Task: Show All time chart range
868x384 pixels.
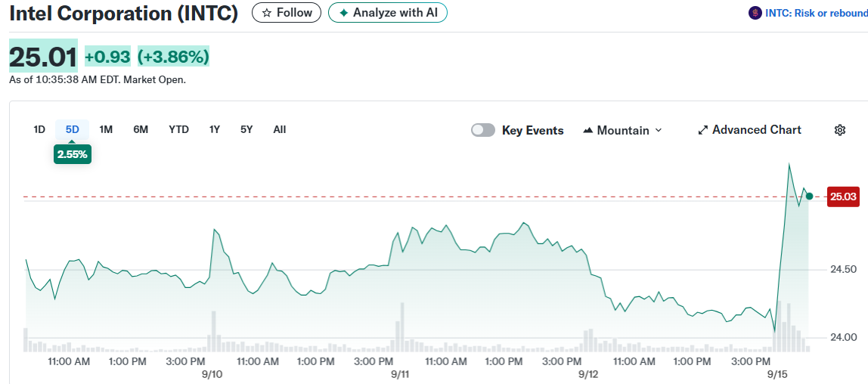Action: coord(280,130)
